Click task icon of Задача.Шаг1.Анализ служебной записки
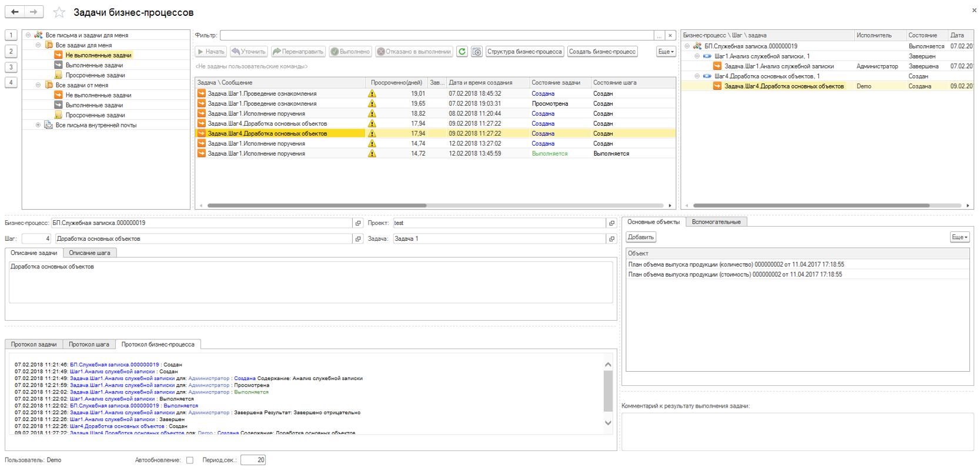This screenshot has width=980, height=471. pyautogui.click(x=717, y=66)
